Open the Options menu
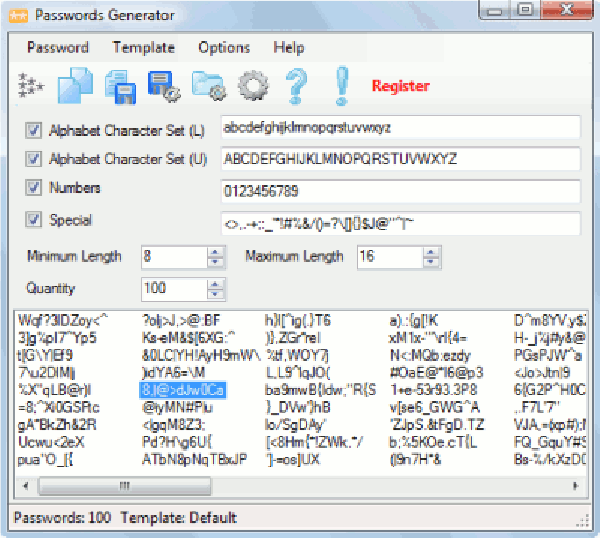This screenshot has height=538, width=600. tap(224, 47)
